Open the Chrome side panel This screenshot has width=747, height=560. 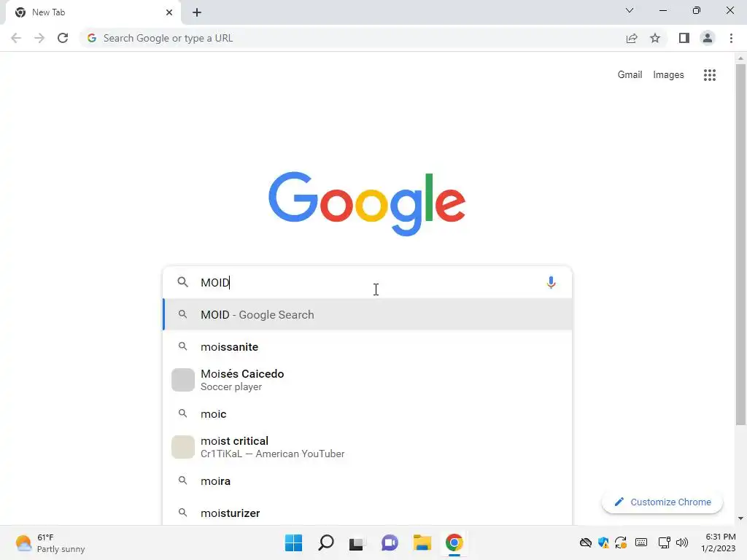(x=684, y=38)
